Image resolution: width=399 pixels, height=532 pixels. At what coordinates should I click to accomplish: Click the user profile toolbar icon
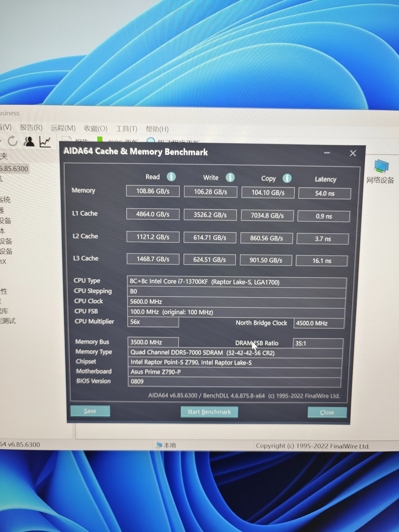pyautogui.click(x=29, y=142)
